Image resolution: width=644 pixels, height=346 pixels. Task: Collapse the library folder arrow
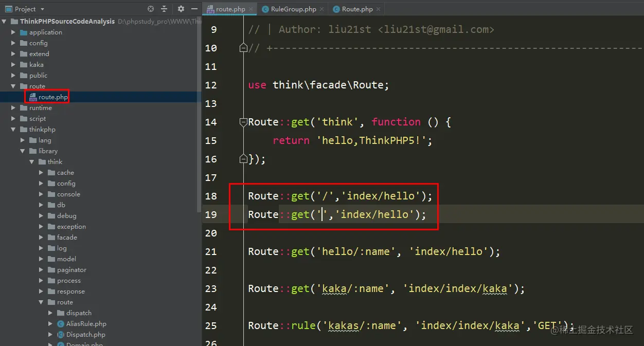23,151
